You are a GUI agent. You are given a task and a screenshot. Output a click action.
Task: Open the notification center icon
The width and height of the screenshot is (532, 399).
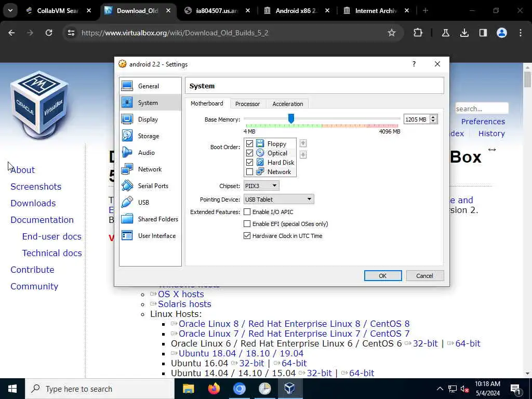tap(515, 389)
